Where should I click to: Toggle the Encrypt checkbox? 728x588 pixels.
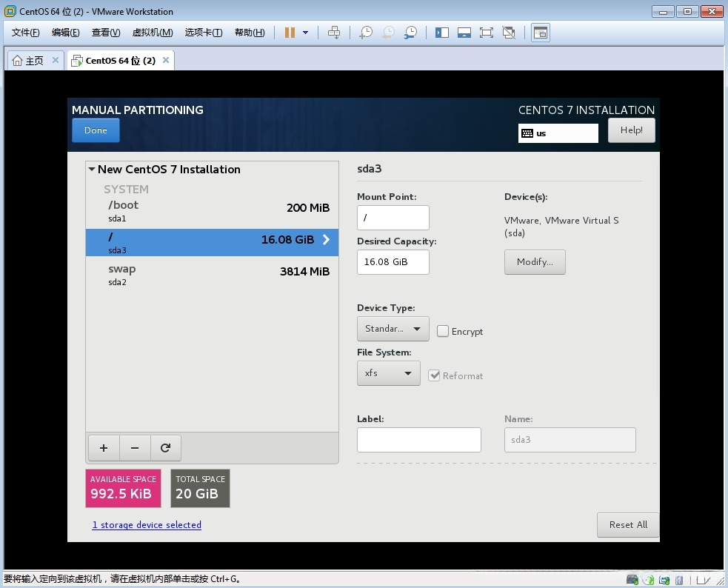coord(442,331)
